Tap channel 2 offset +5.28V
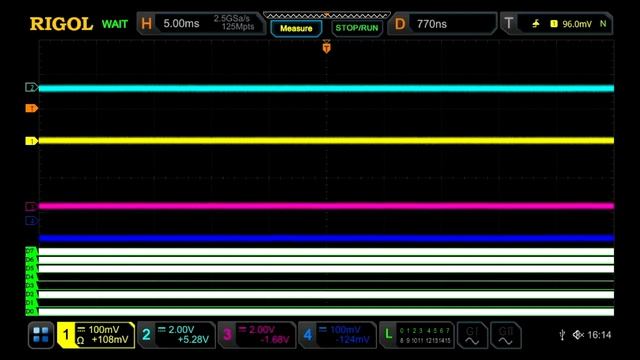Screen dimensions: 640x360 (193, 340)
